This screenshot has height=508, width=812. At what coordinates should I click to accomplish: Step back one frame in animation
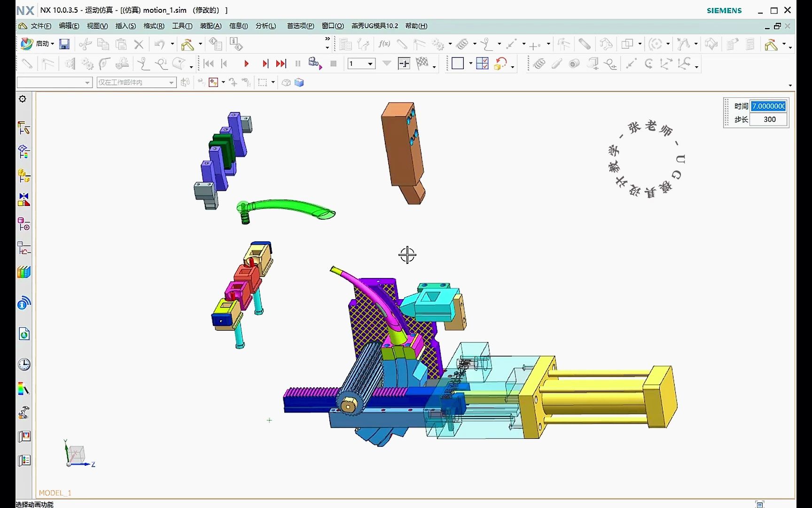point(225,63)
